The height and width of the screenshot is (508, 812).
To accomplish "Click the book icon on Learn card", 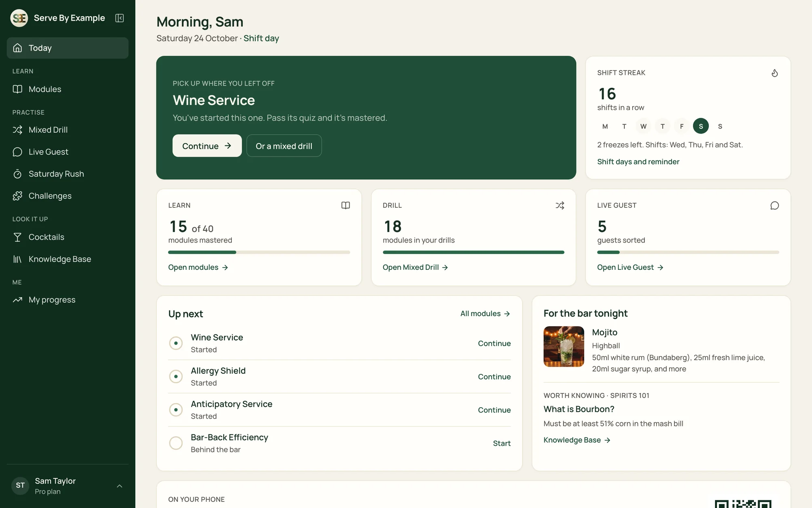I will [x=346, y=206].
